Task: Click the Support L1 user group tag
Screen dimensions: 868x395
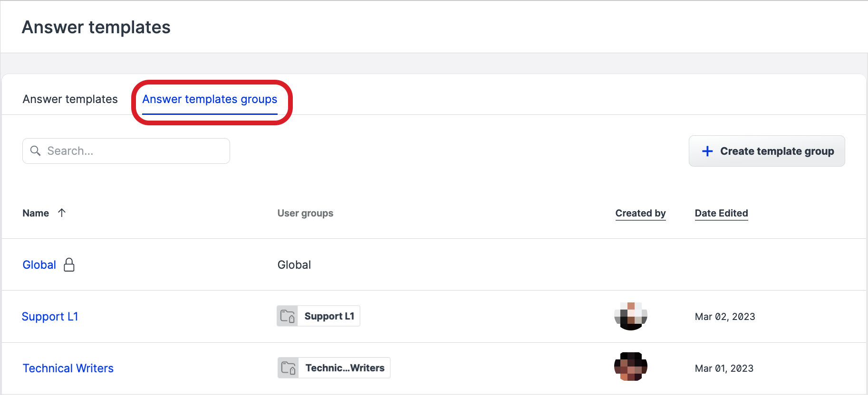Action: (329, 316)
